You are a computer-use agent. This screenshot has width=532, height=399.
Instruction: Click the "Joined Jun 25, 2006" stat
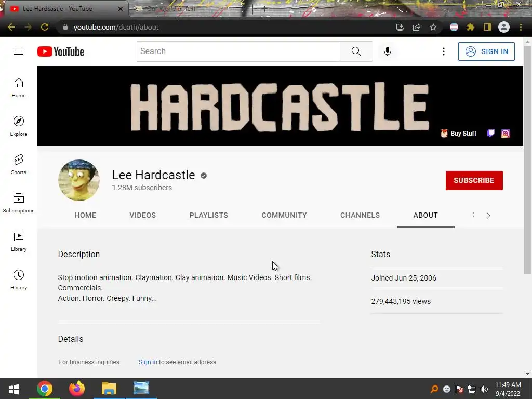[x=403, y=278]
